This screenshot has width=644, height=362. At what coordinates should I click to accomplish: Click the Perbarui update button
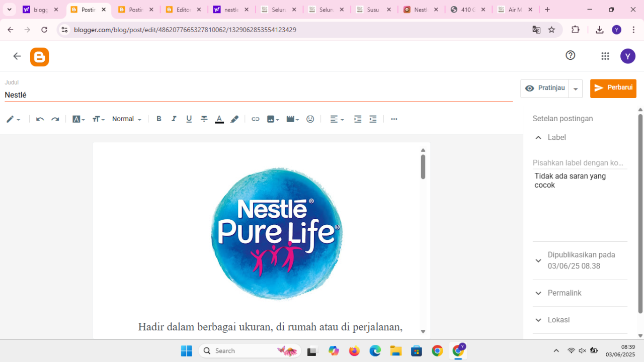(613, 88)
